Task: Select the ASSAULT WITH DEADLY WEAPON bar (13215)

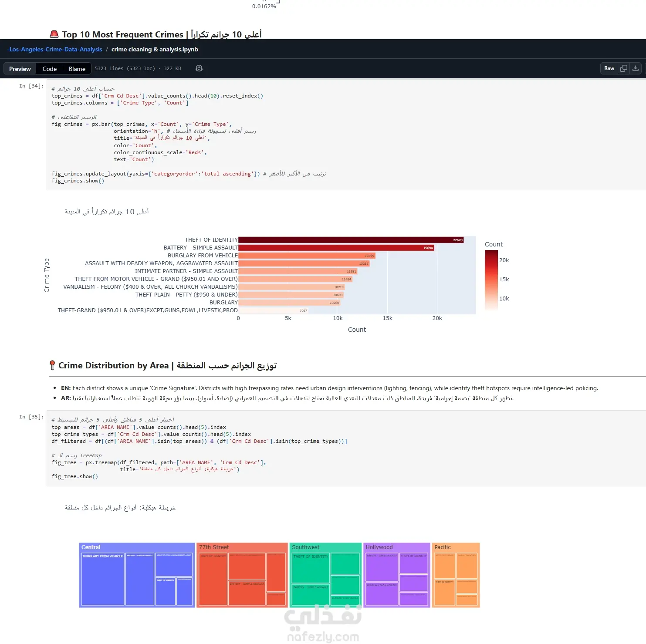Action: click(304, 263)
